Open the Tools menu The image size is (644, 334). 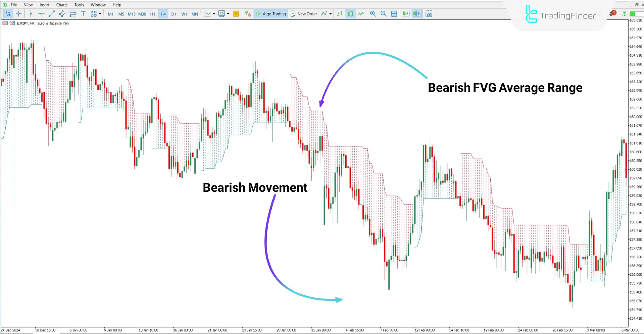pos(79,5)
